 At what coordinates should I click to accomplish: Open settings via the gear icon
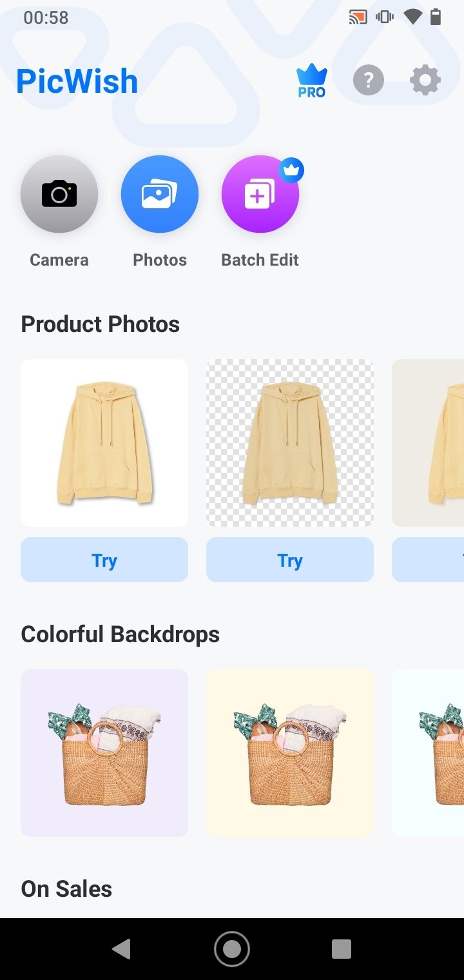(x=425, y=81)
